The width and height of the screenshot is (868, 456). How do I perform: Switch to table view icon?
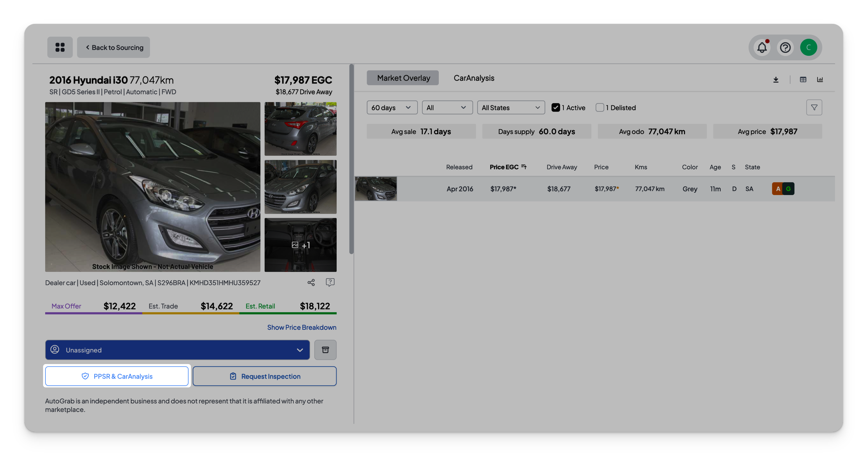coord(803,80)
